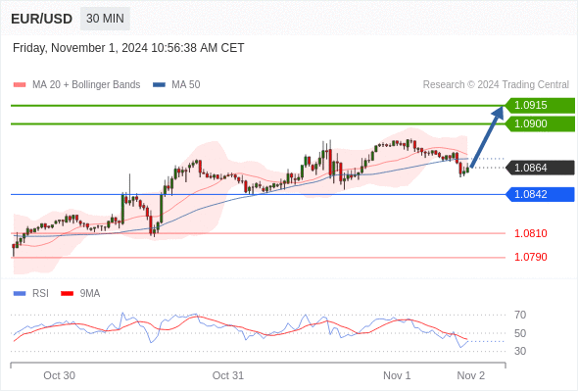Click the 1.0864 current price label
The height and width of the screenshot is (392, 578).
coord(540,168)
